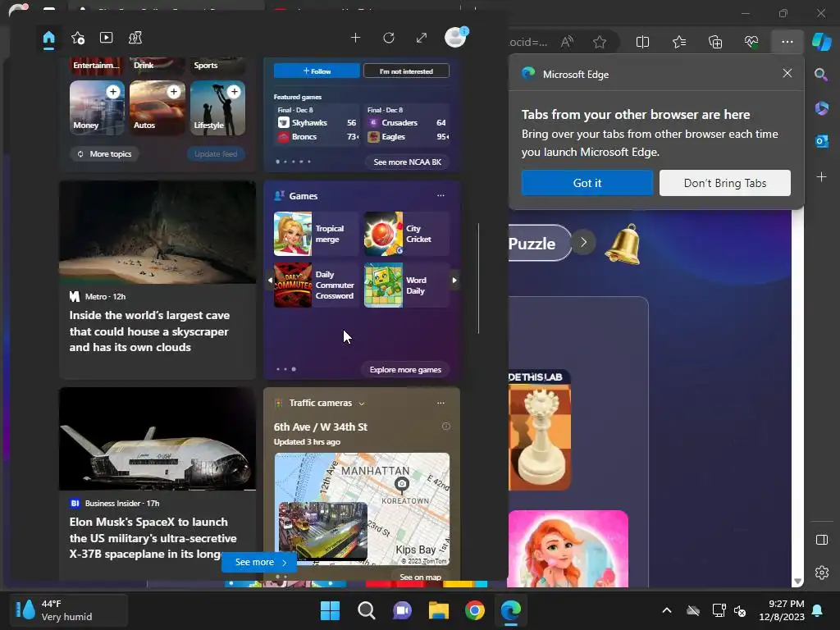Open the widgets Play games tab
Image resolution: width=840 pixels, height=630 pixels.
135,38
